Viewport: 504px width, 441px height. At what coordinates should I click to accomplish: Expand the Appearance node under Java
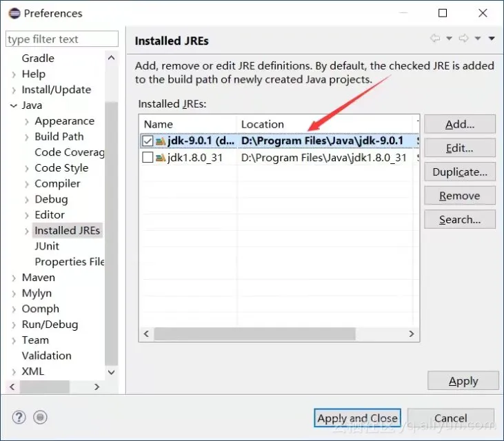(27, 122)
